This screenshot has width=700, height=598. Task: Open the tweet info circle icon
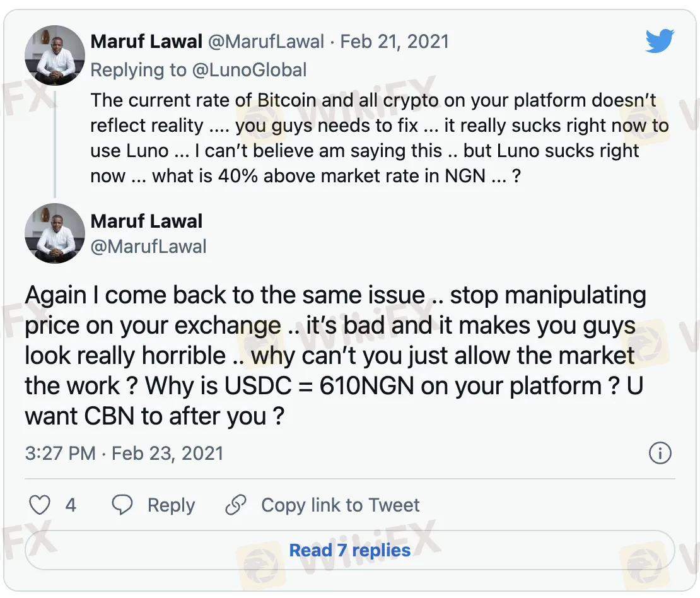pos(660,453)
